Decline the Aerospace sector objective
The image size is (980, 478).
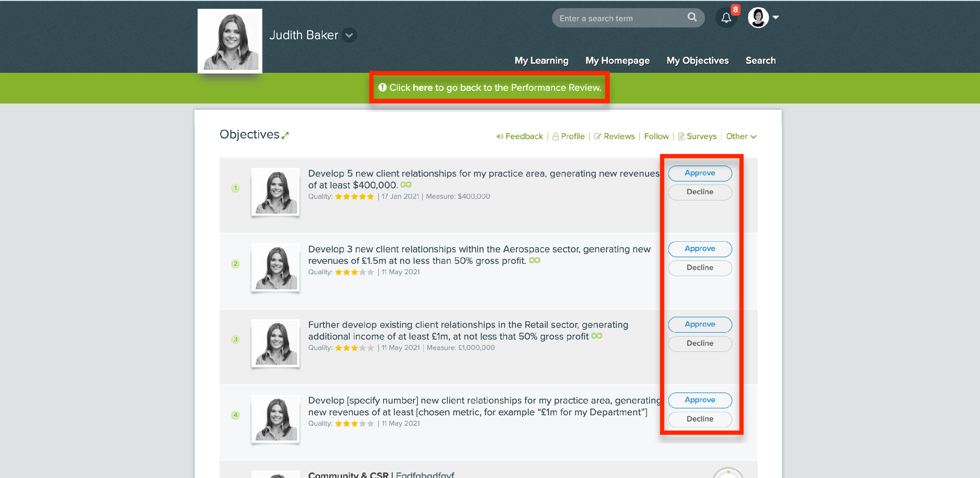tap(700, 268)
